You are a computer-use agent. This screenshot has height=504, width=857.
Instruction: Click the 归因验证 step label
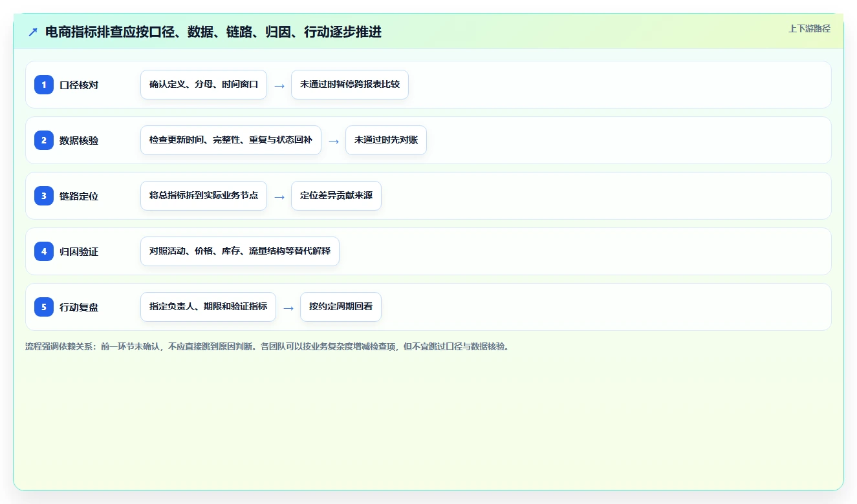pyautogui.click(x=79, y=251)
